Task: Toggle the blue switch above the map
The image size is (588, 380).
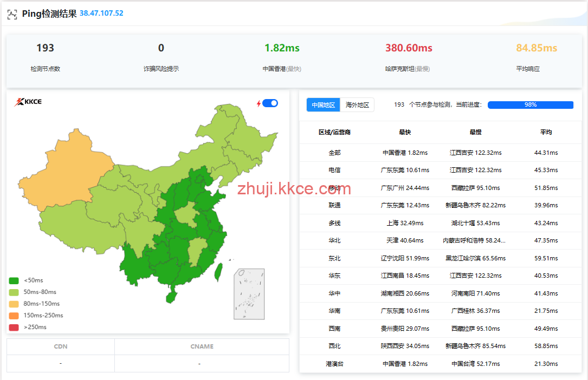Action: click(x=270, y=103)
